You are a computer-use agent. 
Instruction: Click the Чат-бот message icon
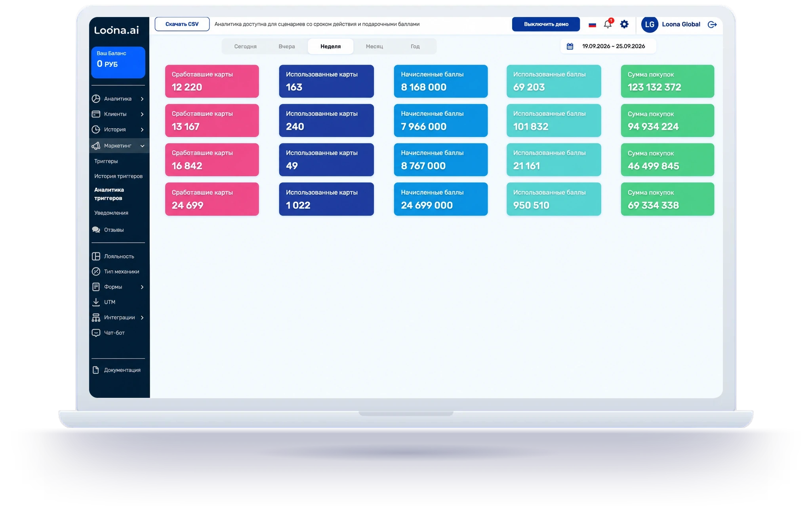tap(96, 333)
